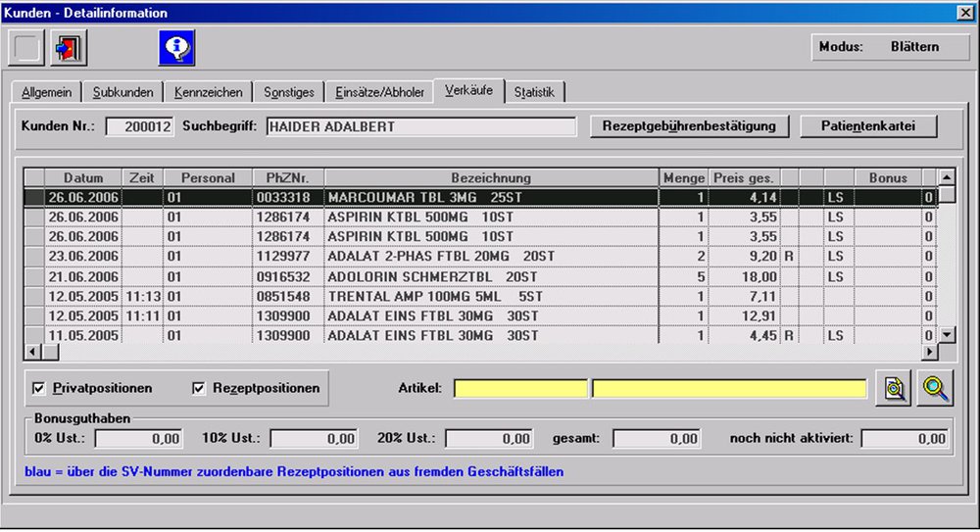Viewport: 980px width, 532px height.
Task: Sort by the Datum column header
Action: pos(83,178)
